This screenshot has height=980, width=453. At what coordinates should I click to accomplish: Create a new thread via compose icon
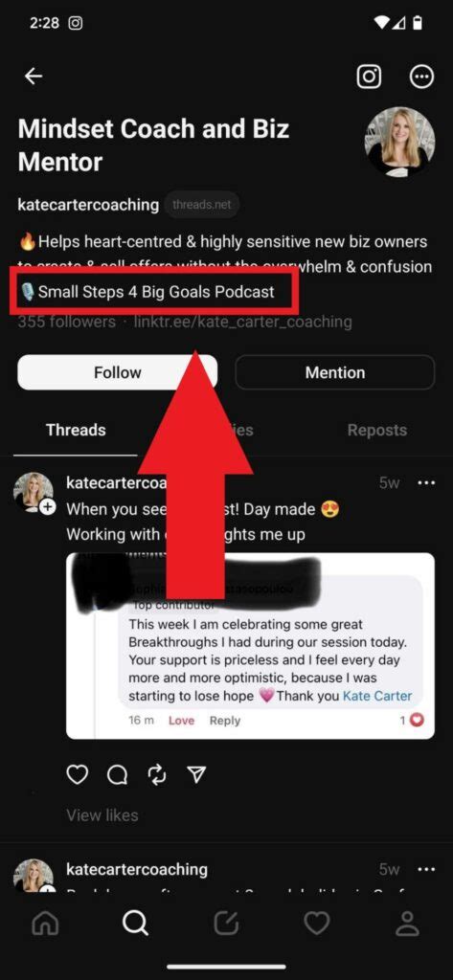pos(226,924)
